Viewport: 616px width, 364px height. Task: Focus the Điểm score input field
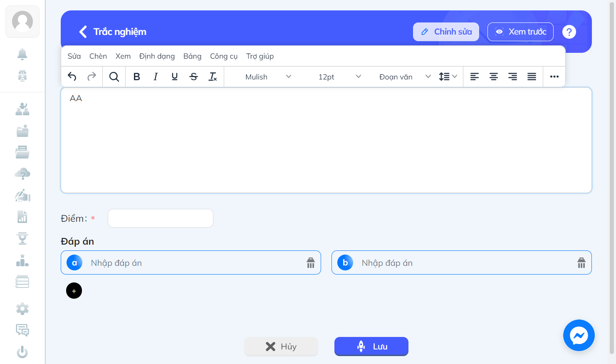[x=161, y=218]
